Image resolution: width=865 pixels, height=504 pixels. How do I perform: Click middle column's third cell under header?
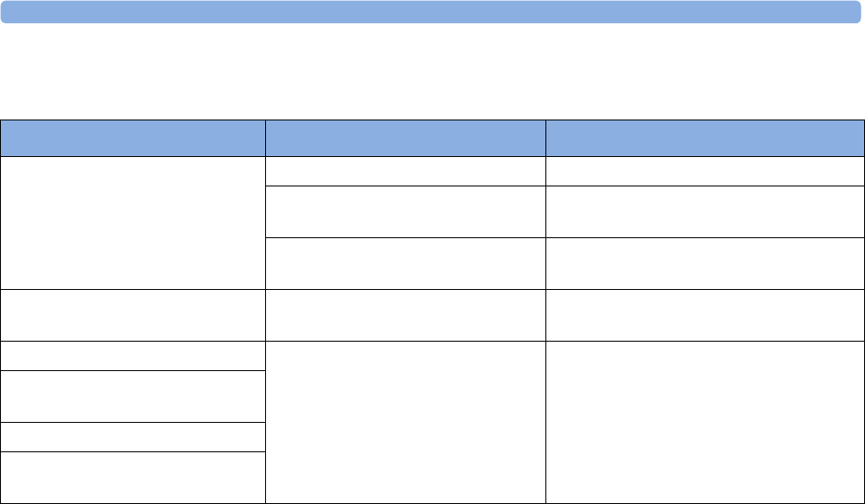point(405,263)
